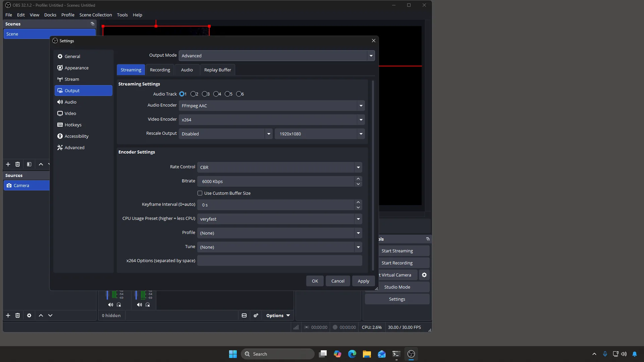
Task: Select audio track 3 radio button
Action: 205,94
